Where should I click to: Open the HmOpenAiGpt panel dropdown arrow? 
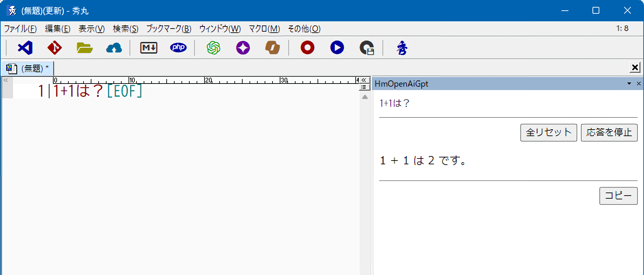point(629,84)
